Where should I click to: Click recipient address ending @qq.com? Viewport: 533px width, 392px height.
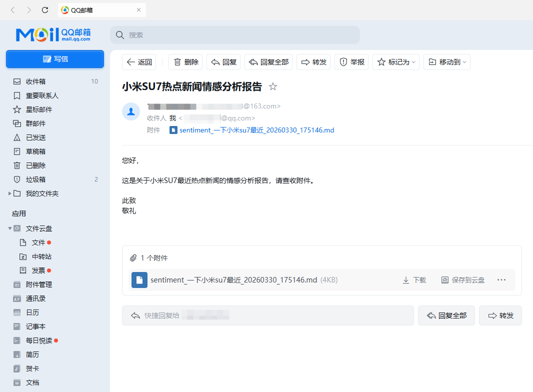(x=217, y=118)
